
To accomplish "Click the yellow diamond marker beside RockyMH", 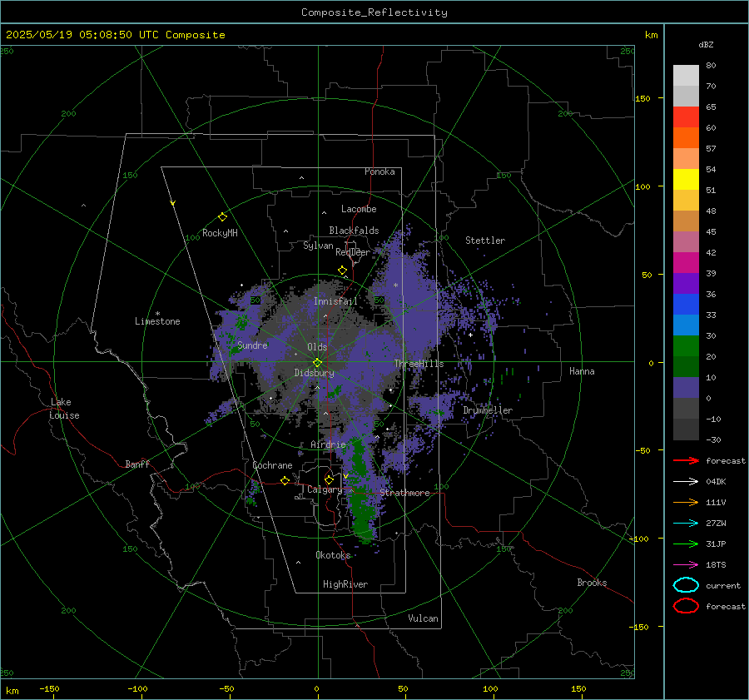I will click(x=222, y=217).
